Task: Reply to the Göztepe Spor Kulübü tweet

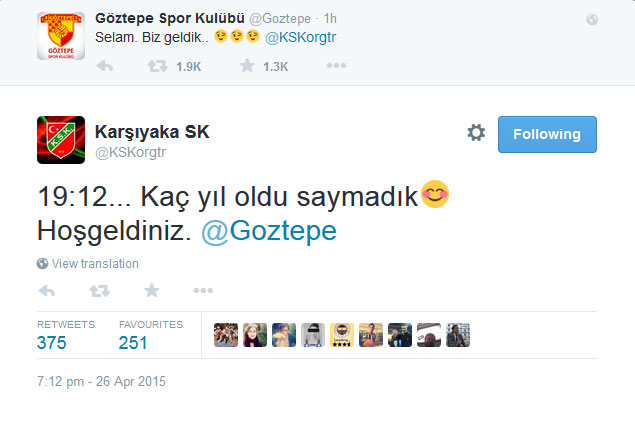Action: tap(104, 66)
